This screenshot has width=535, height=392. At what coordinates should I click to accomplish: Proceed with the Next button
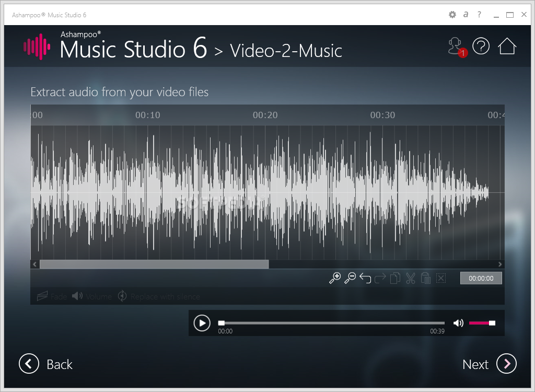[489, 364]
